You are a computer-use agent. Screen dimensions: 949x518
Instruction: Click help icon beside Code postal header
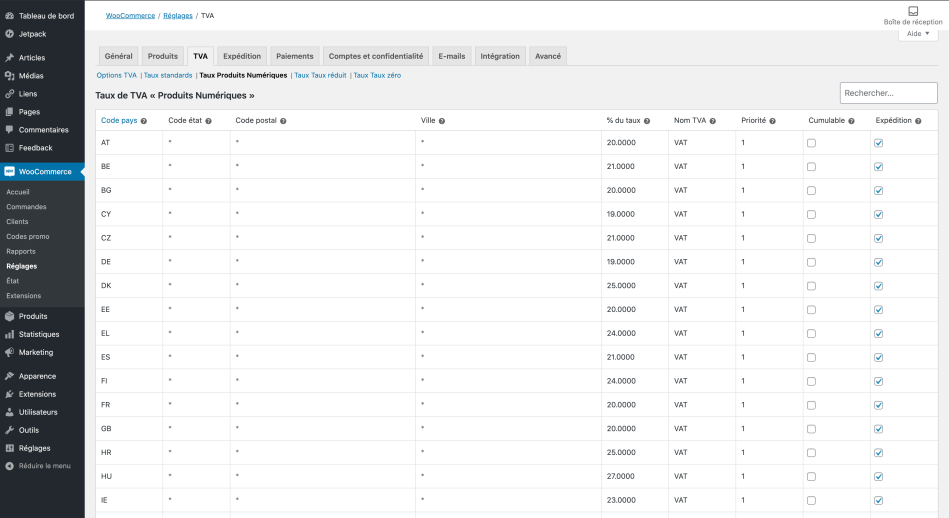[x=284, y=121]
